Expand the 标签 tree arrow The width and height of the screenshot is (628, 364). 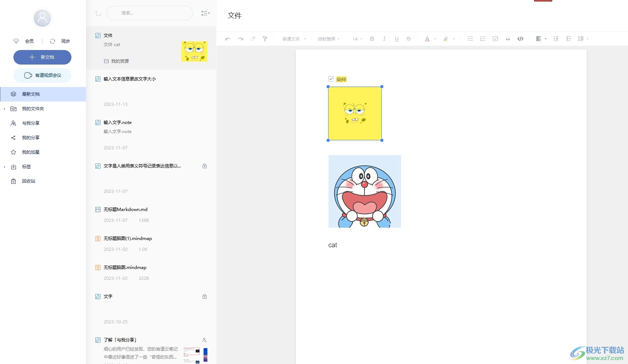coord(4,167)
